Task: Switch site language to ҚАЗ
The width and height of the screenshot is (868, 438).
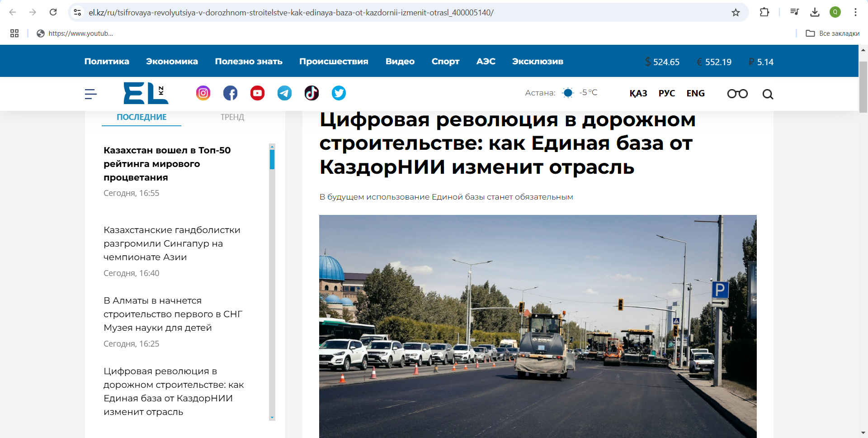Action: [638, 93]
